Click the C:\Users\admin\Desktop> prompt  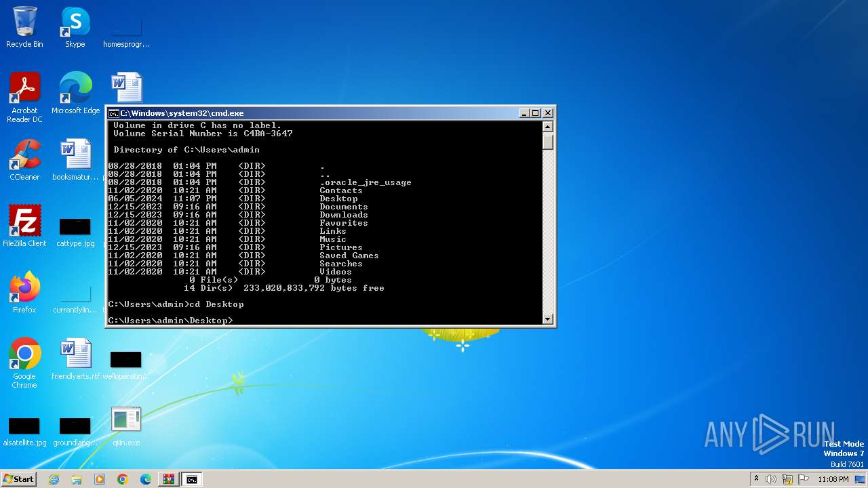point(170,321)
